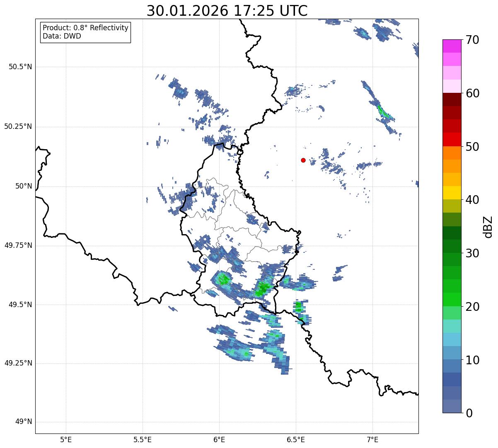Click the 6°E longitude label

click(x=219, y=439)
